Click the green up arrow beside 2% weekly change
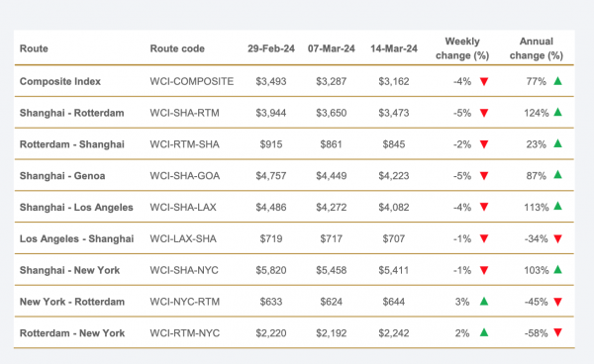The image size is (594, 364). click(x=484, y=332)
